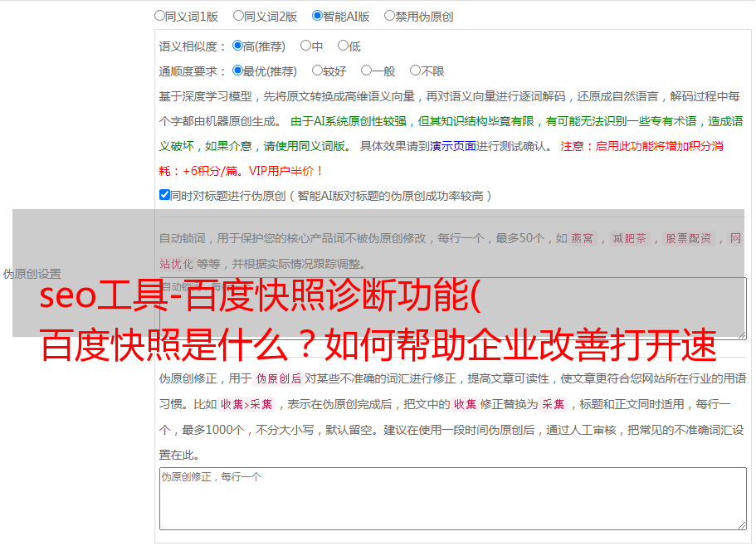Click the 伪原创后 highlighted tag
The width and height of the screenshot is (756, 546).
279,378
